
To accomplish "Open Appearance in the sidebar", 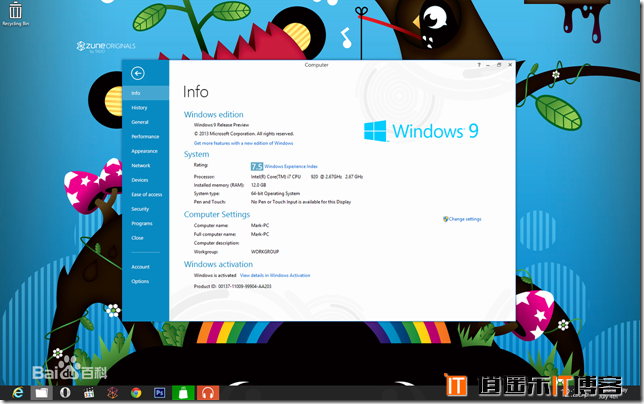I will [x=145, y=151].
